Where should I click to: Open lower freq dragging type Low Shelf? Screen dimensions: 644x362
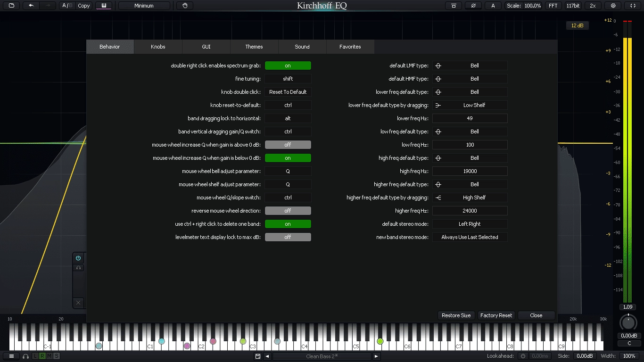pyautogui.click(x=470, y=105)
